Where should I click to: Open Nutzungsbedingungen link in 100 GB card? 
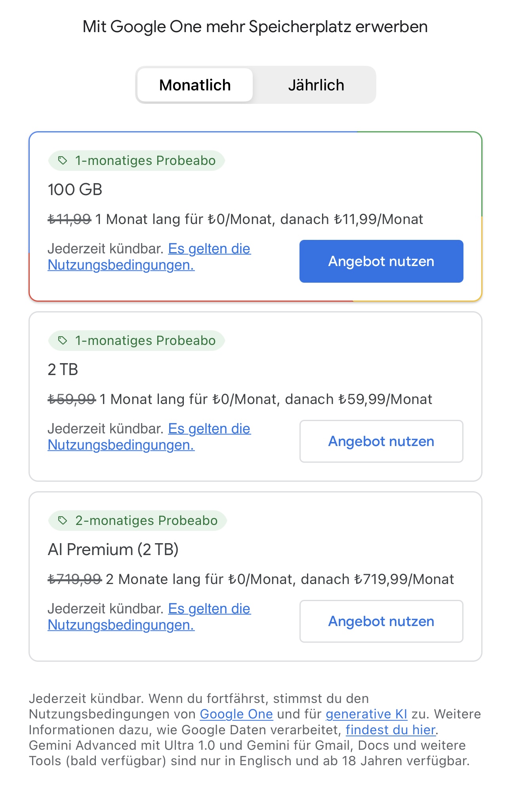(121, 265)
